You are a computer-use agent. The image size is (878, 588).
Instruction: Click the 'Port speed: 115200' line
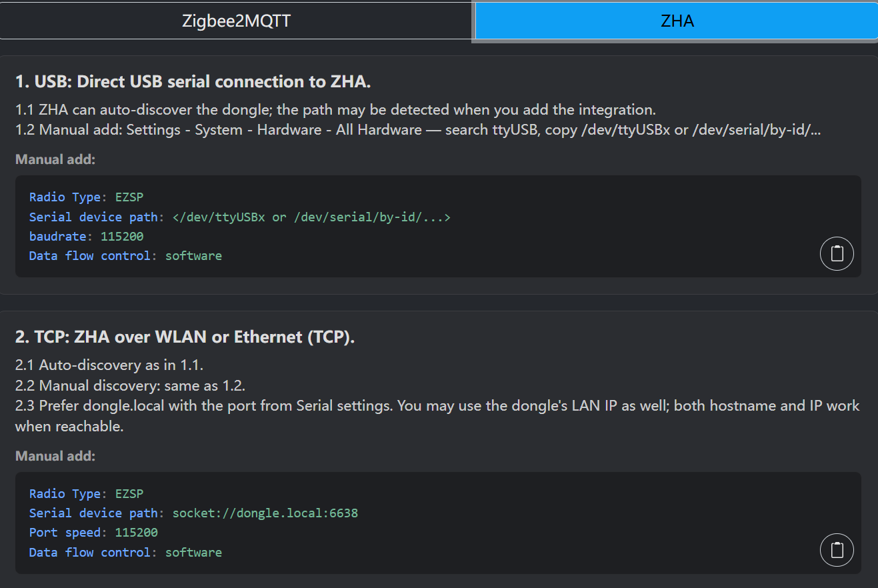click(x=93, y=533)
